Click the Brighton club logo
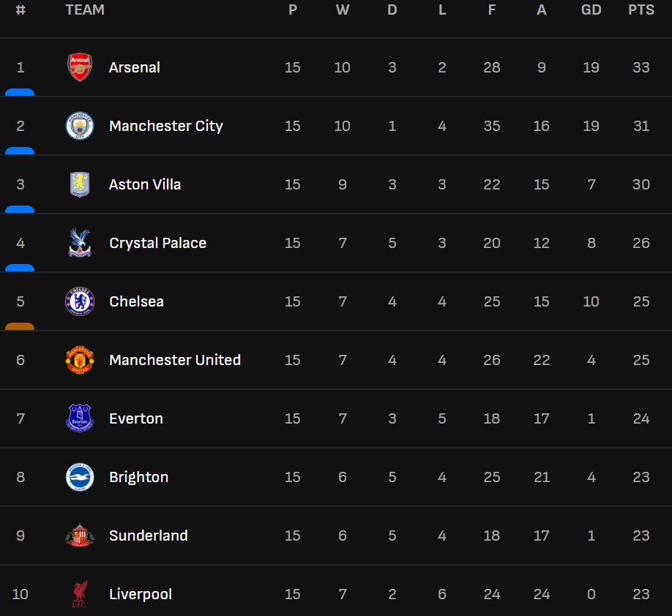This screenshot has width=672, height=616. (80, 477)
